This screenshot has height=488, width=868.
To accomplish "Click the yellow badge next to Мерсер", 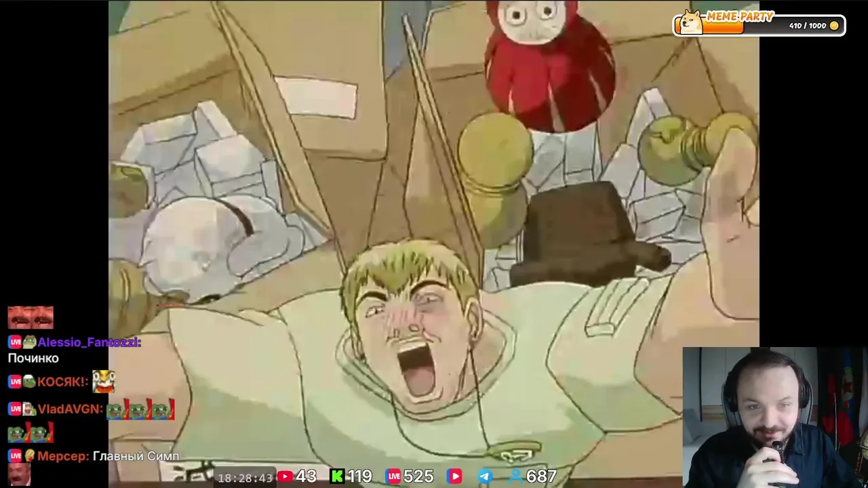I will (x=30, y=456).
